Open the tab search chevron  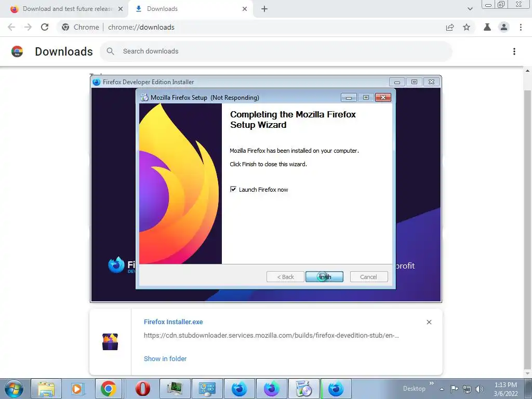click(470, 9)
